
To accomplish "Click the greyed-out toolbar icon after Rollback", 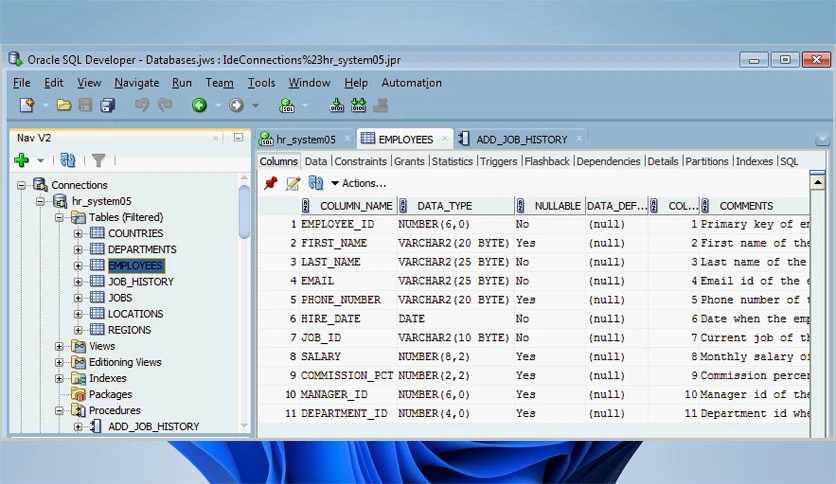I will click(380, 105).
